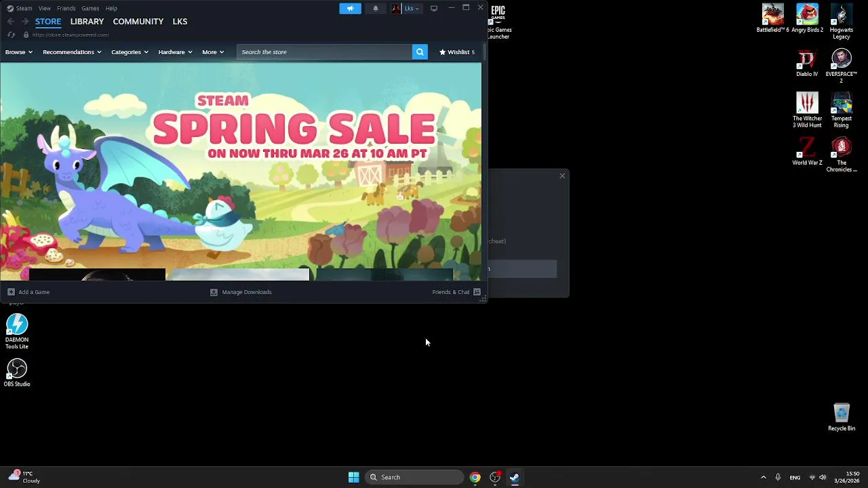Reload the store page

tap(11, 35)
